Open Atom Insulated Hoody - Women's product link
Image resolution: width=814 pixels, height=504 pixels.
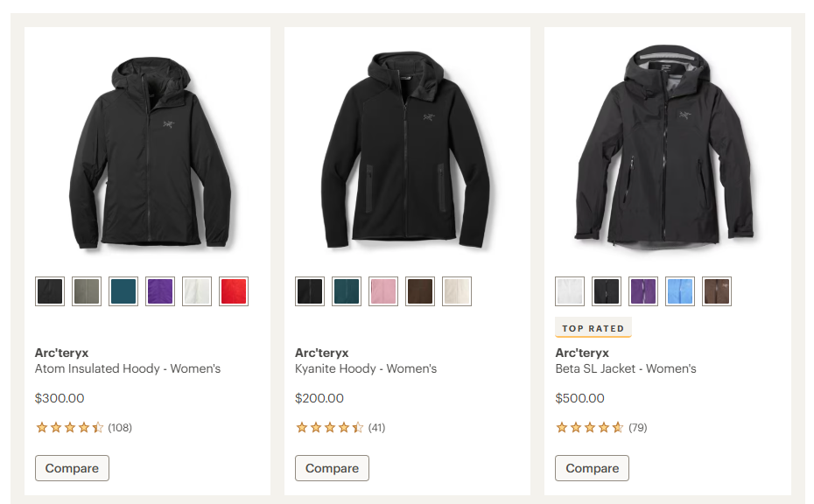[x=128, y=368]
